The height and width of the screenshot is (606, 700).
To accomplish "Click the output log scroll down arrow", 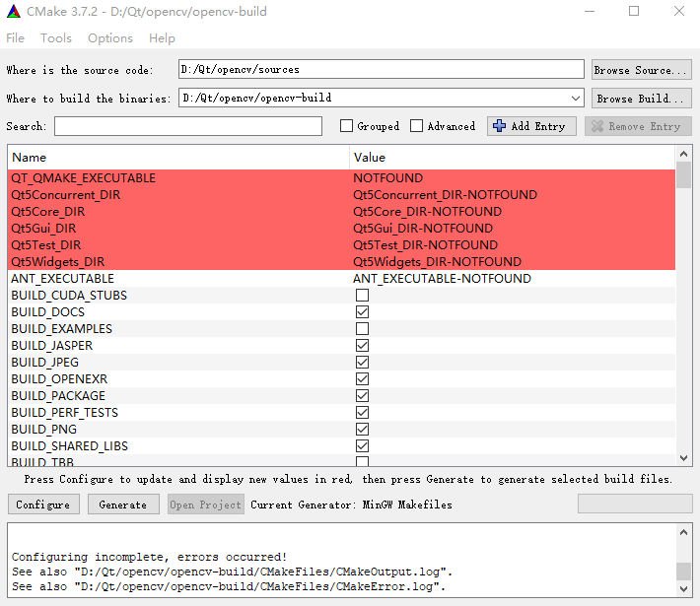I will pos(683,588).
